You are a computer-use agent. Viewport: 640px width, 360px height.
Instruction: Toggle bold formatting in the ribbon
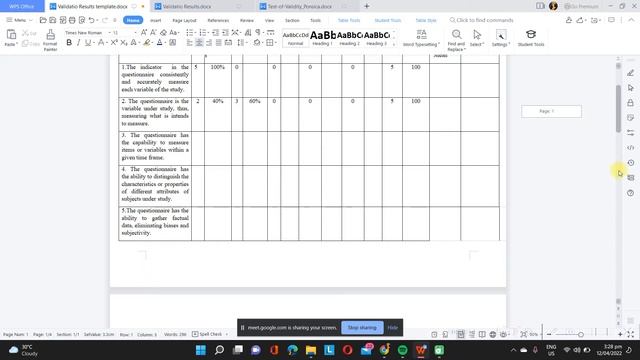click(69, 42)
